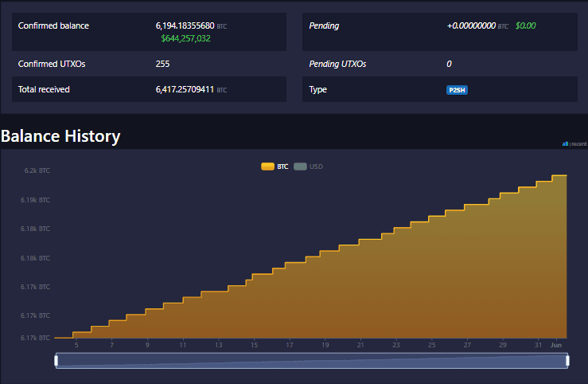Viewport: 588px width, 384px height.
Task: Click Pending +0.00000000 BTC value
Action: 477,25
